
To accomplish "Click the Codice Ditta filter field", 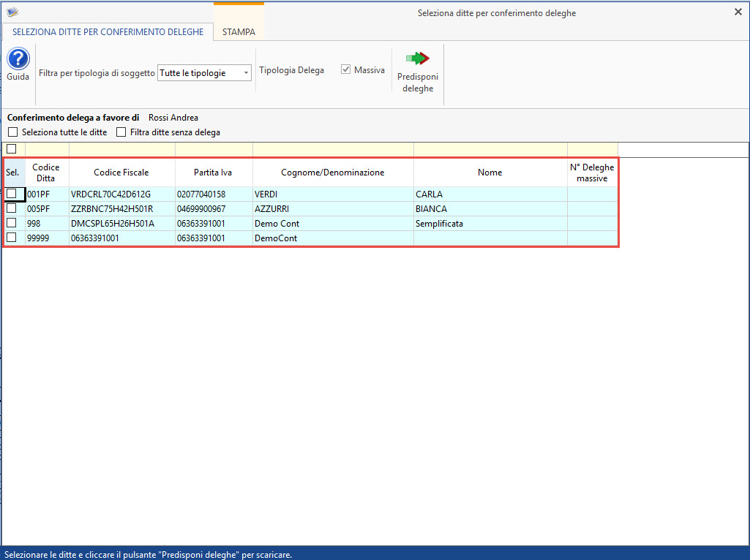I will point(47,149).
